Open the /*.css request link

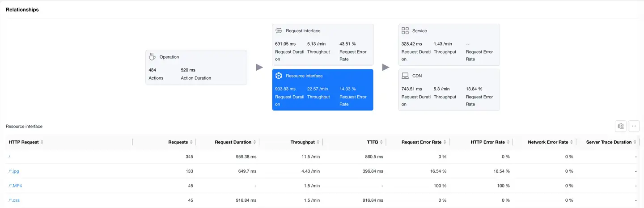click(14, 200)
